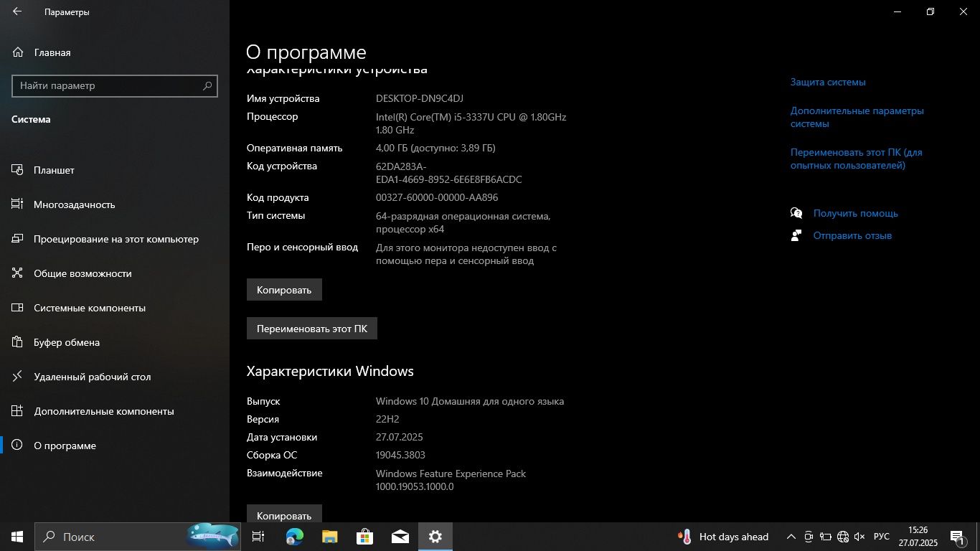Viewport: 980px width, 551px height.
Task: Open the Защита системы link
Action: (828, 82)
